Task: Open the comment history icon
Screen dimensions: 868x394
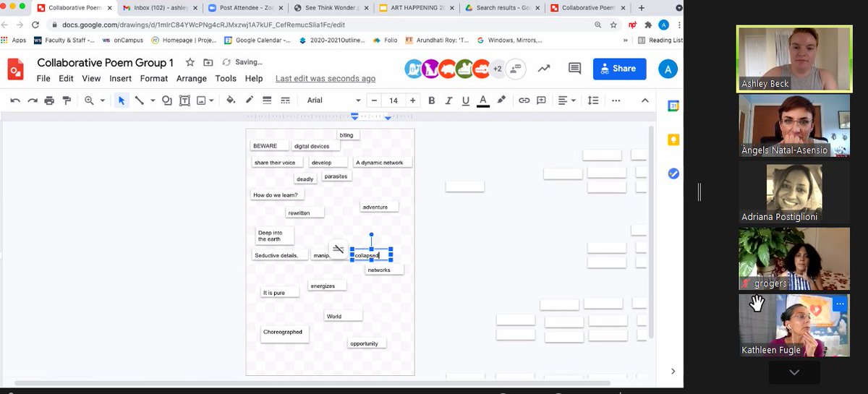Action: tap(575, 69)
